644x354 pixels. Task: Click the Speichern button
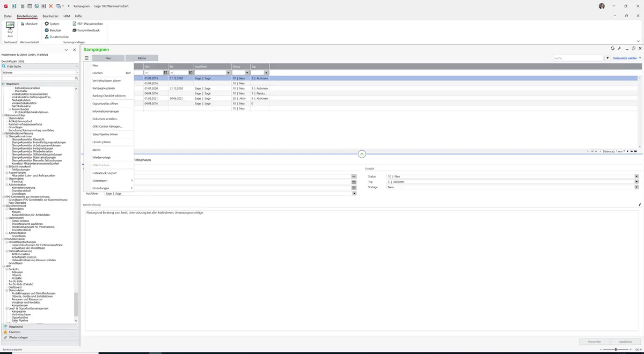pyautogui.click(x=626, y=342)
